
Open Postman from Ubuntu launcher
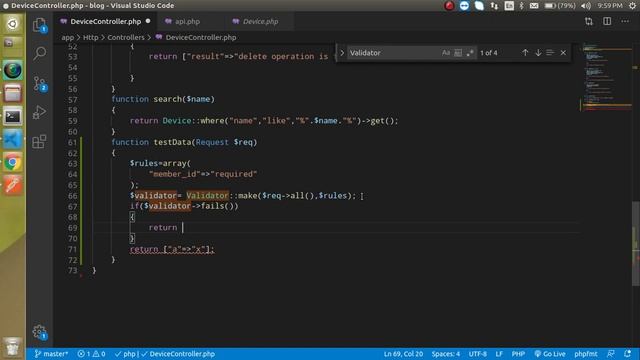click(x=13, y=185)
